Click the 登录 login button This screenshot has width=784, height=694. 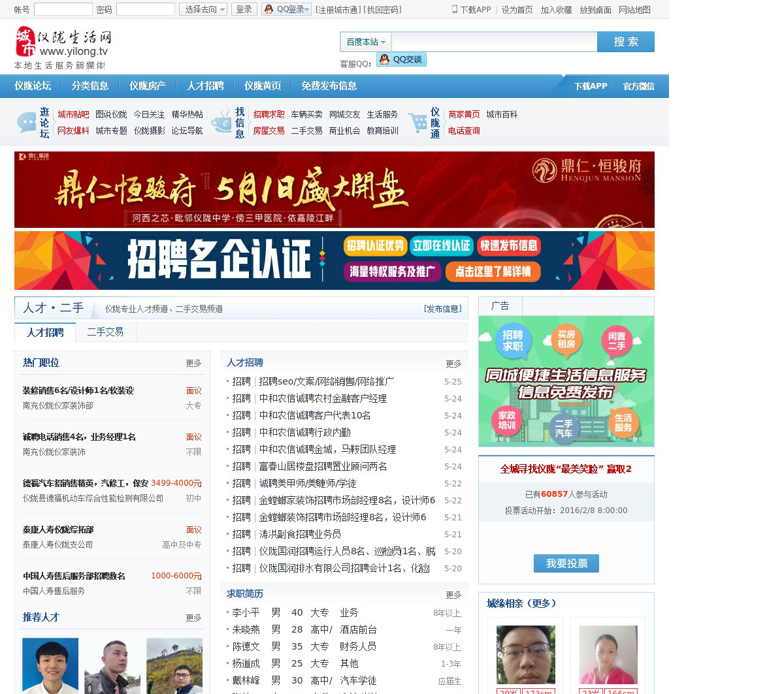[244, 9]
